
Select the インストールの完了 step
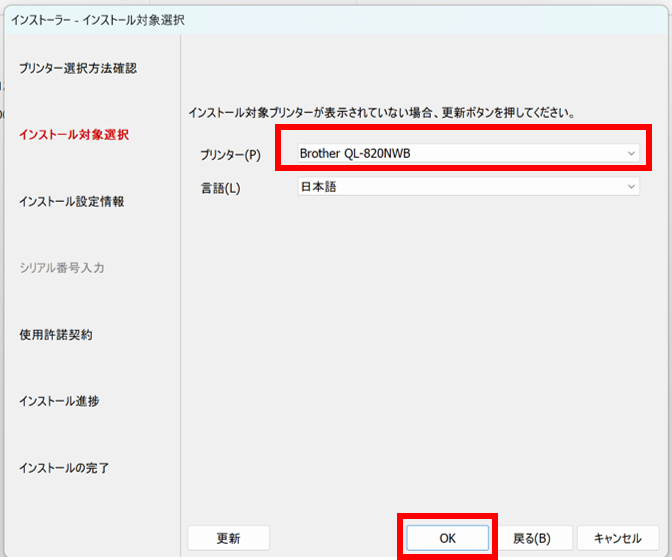(x=64, y=468)
